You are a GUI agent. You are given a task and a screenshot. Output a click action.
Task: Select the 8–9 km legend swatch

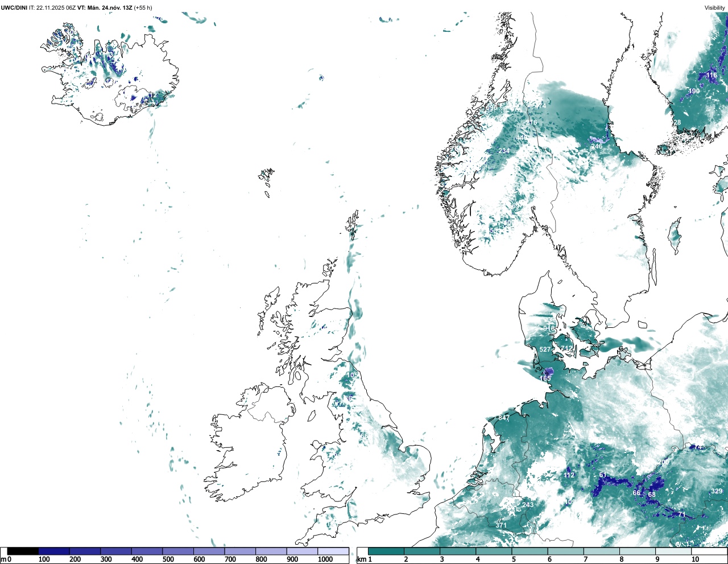tap(637, 551)
